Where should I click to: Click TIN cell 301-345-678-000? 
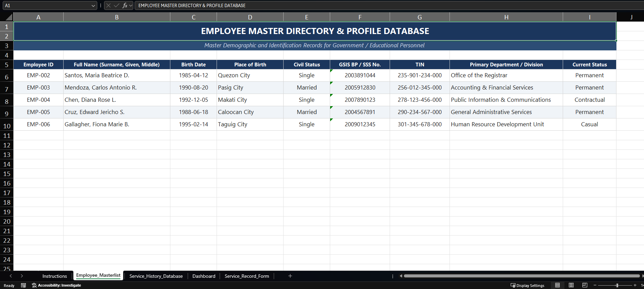[420, 124]
